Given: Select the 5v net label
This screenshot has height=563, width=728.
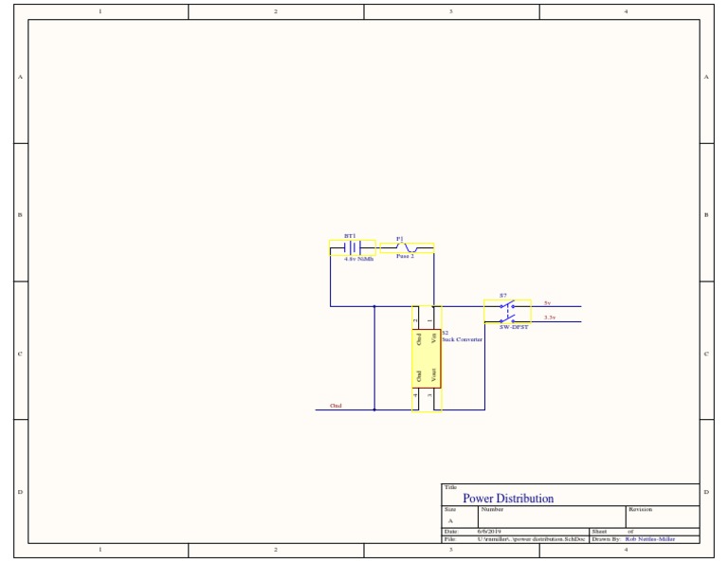Looking at the screenshot, I should (x=547, y=303).
